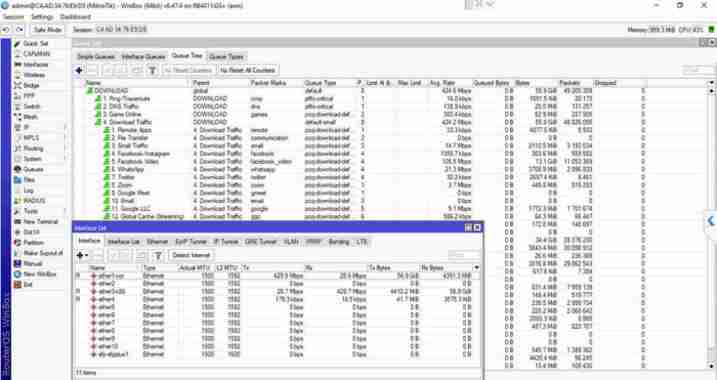Select the '3. Game Online' queue row

366,114
